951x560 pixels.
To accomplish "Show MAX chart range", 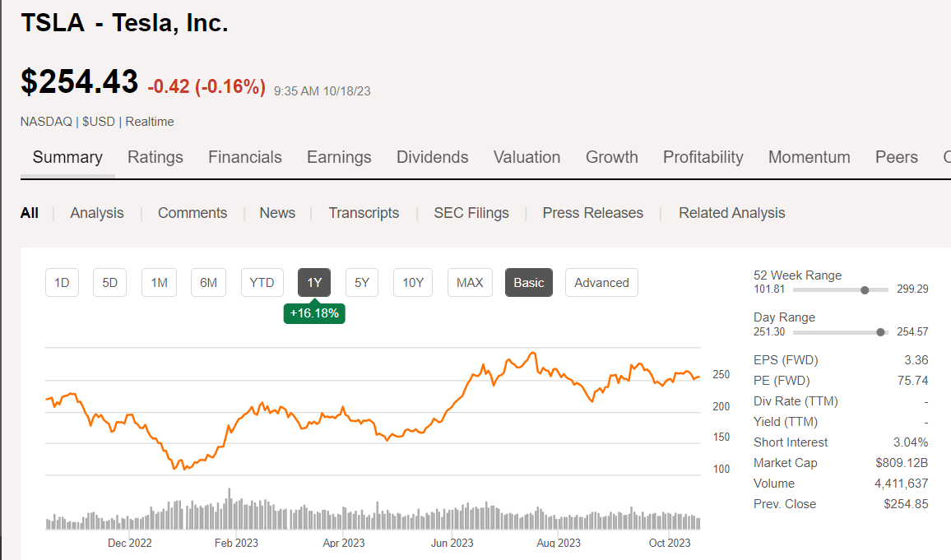I will pyautogui.click(x=470, y=282).
